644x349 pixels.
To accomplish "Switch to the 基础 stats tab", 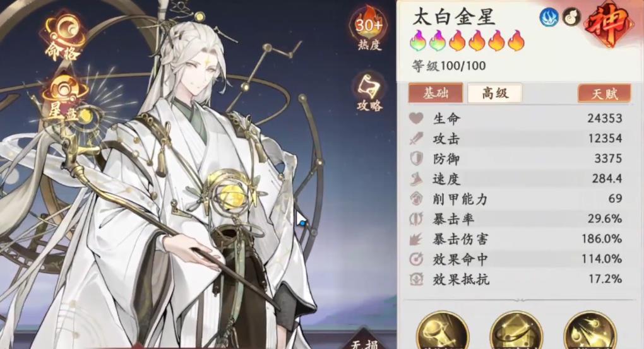I will click(436, 93).
